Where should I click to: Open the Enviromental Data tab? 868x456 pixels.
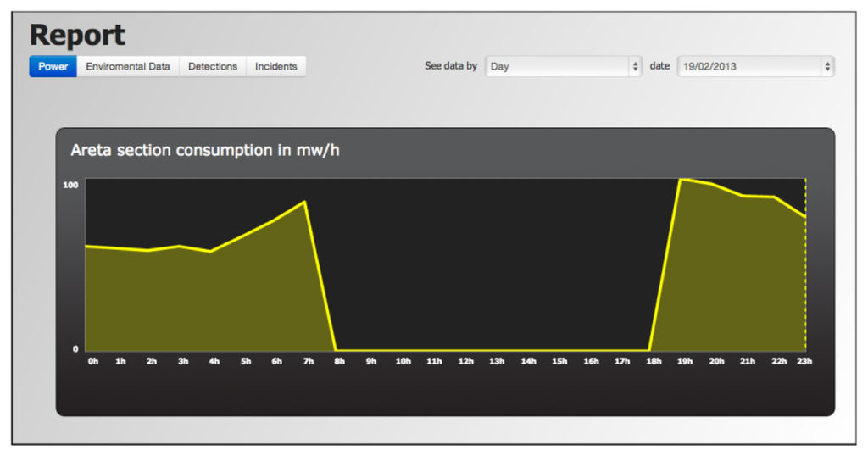pyautogui.click(x=128, y=66)
